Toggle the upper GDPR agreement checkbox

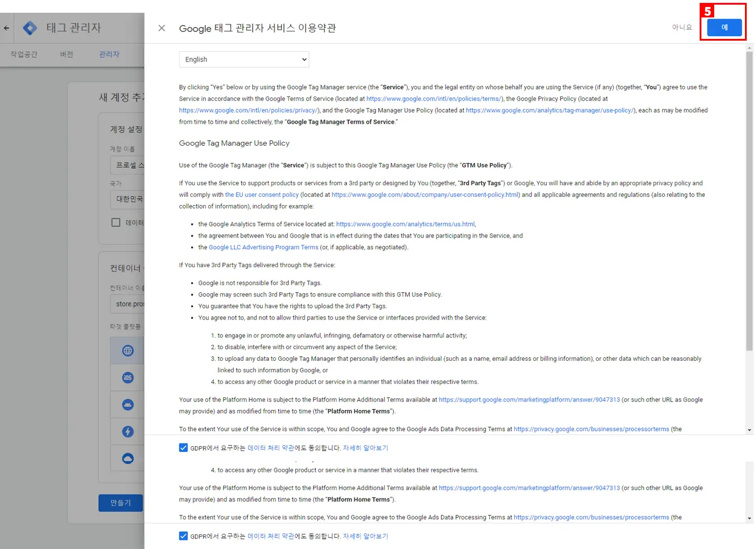tap(184, 448)
